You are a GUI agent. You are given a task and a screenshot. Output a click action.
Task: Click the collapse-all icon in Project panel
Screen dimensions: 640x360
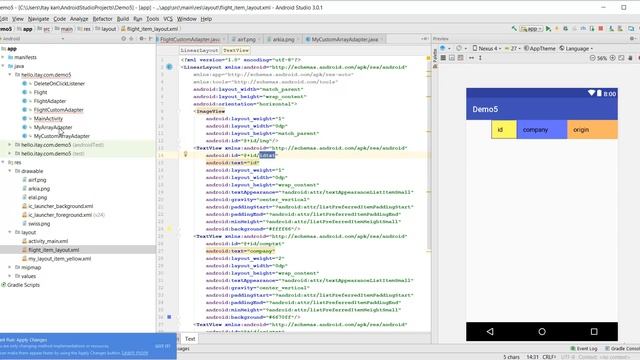click(x=131, y=39)
